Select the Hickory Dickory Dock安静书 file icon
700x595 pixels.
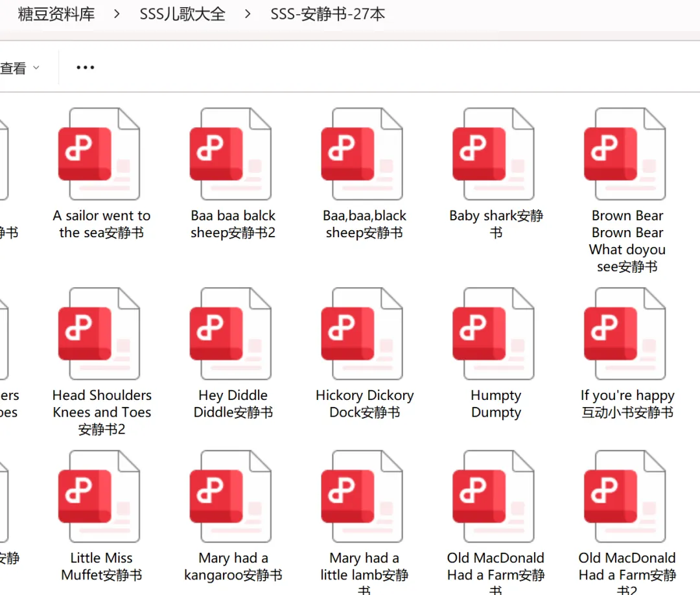362,334
